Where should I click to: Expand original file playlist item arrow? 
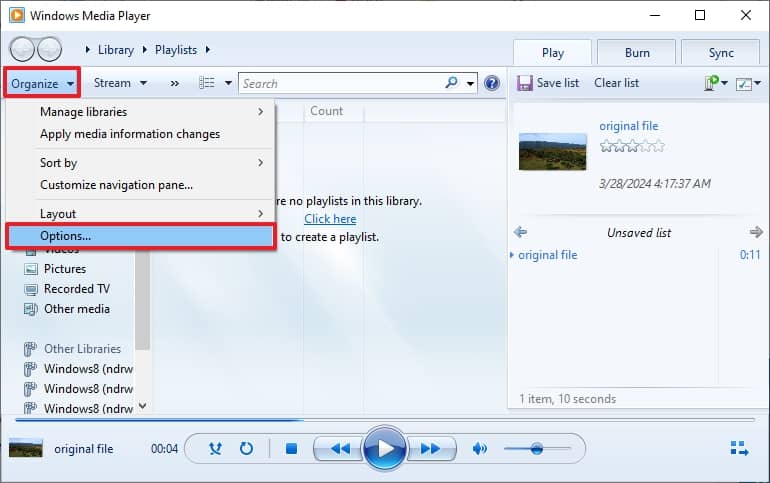pyautogui.click(x=512, y=255)
